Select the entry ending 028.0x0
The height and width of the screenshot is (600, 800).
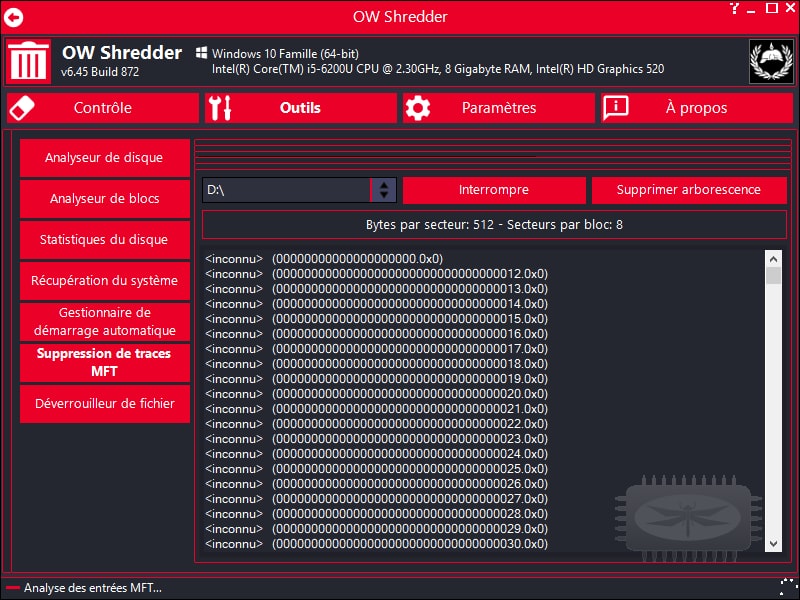[377, 514]
